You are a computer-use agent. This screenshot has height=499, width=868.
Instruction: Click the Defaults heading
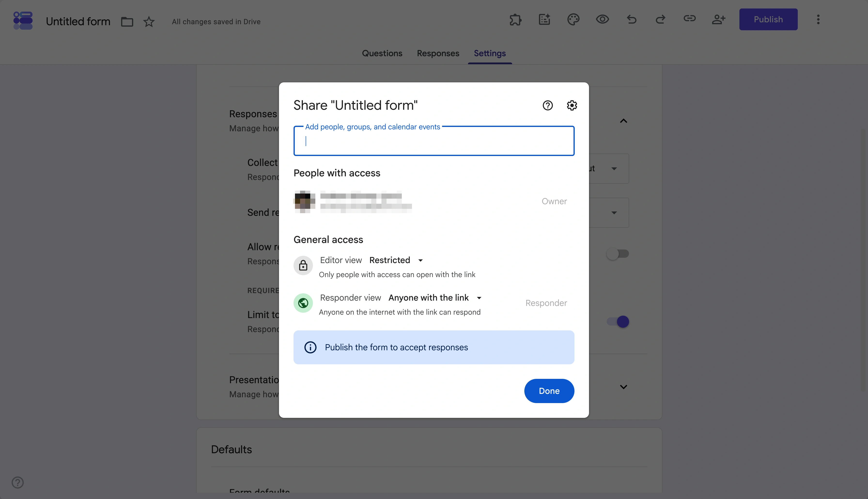pos(231,450)
